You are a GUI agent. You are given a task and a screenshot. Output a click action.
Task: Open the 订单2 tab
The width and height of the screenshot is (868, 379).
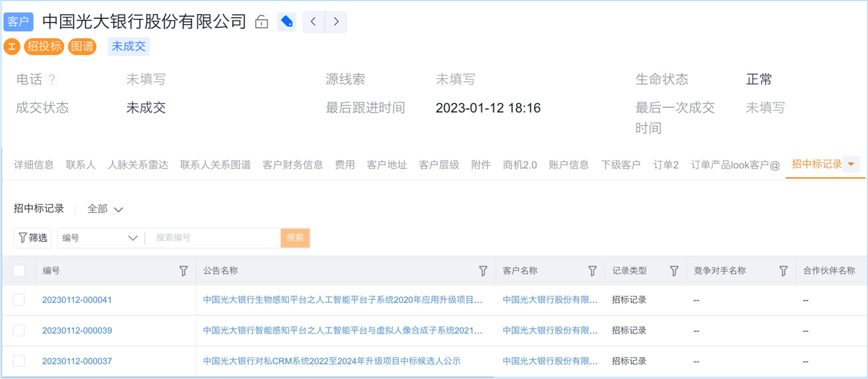pyautogui.click(x=666, y=165)
